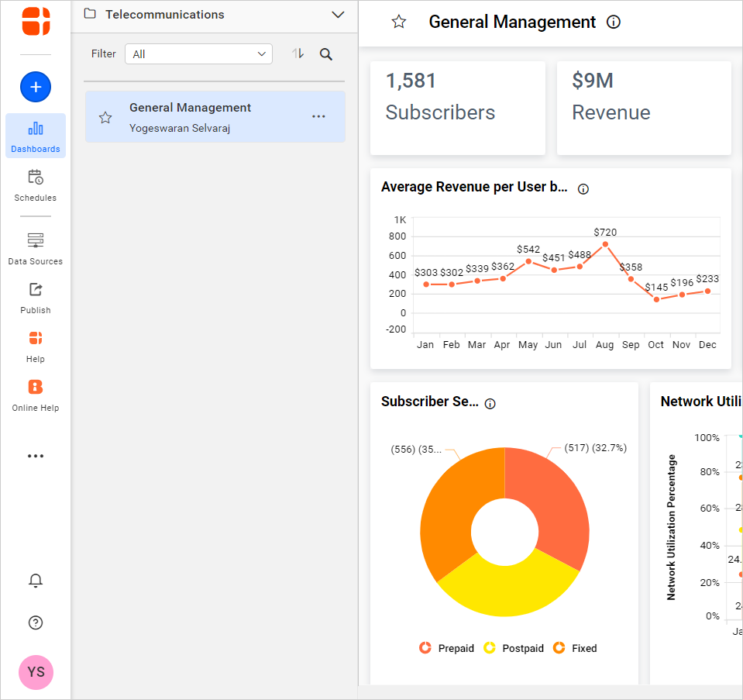743x700 pixels.
Task: Click the blue create new plus button
Action: click(36, 87)
